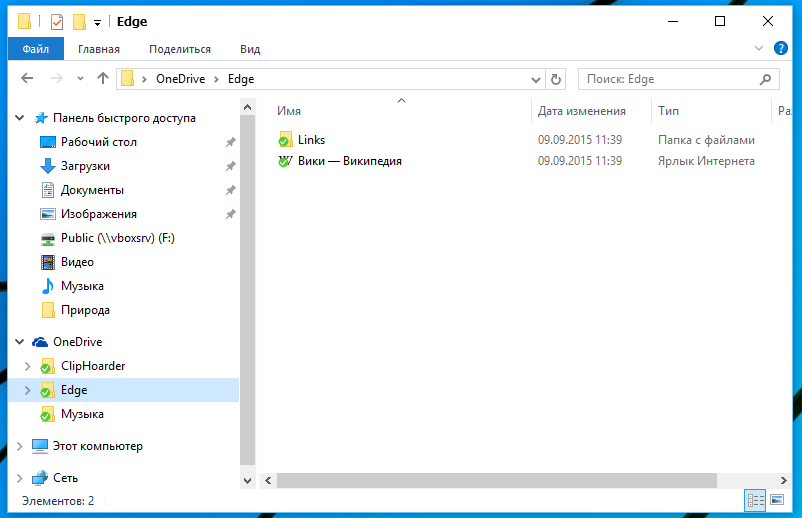Click the folder icon in title bar
The width and height of the screenshot is (802, 518).
point(24,21)
